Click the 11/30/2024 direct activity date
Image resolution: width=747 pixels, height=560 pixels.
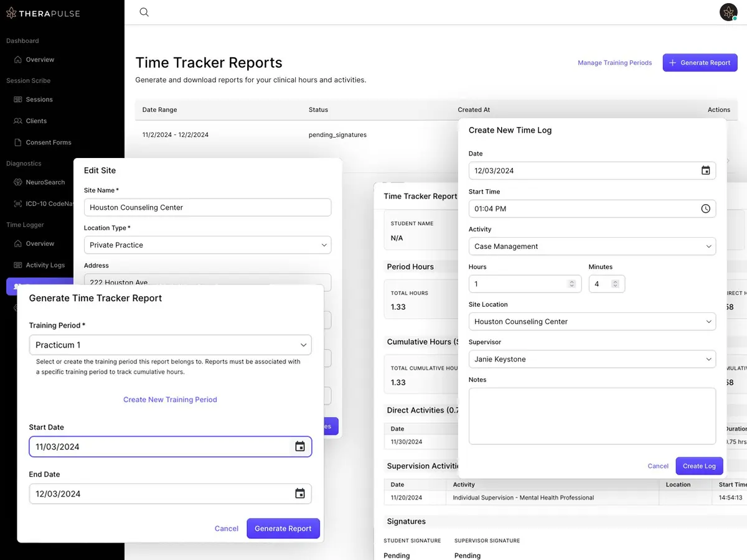point(406,442)
